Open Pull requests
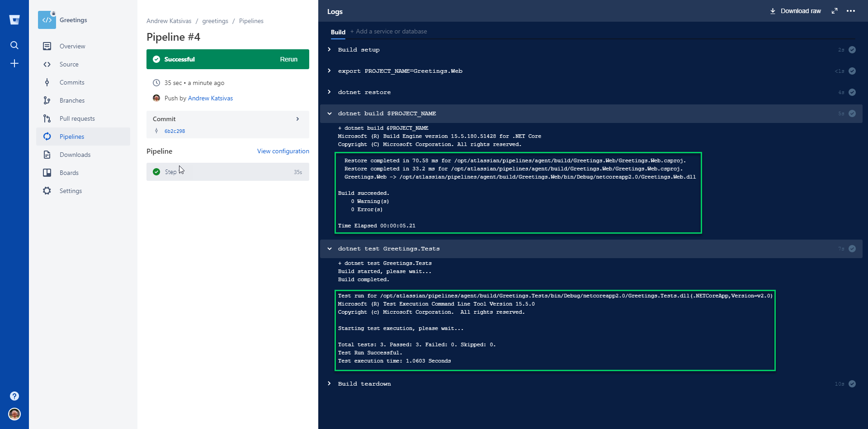 coord(77,118)
